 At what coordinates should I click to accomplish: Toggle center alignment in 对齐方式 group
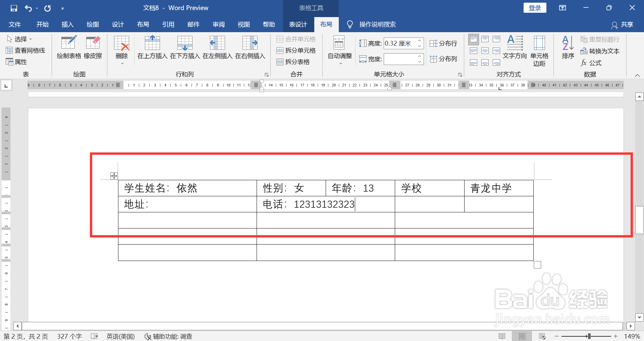coord(485,51)
